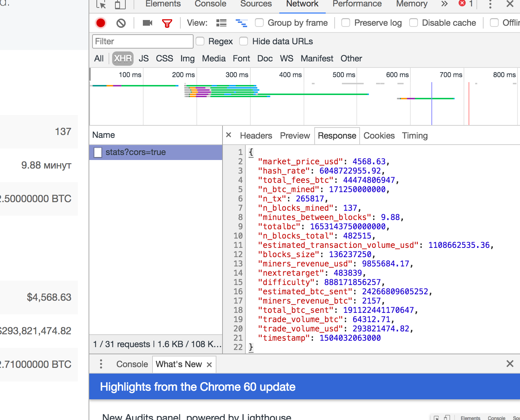This screenshot has width=520, height=420.
Task: Open the Preview detail tab
Action: (295, 136)
